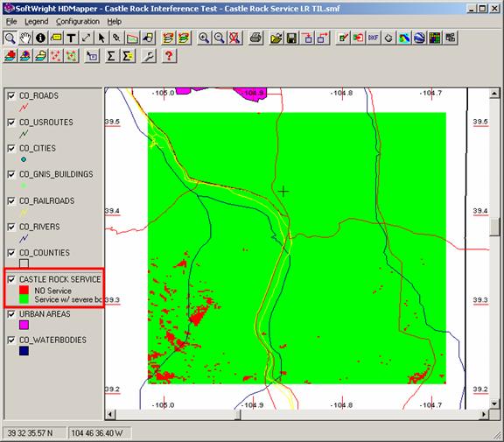The image size is (504, 442).
Task: Click the red layer stack icon in second row
Action: [x=10, y=56]
